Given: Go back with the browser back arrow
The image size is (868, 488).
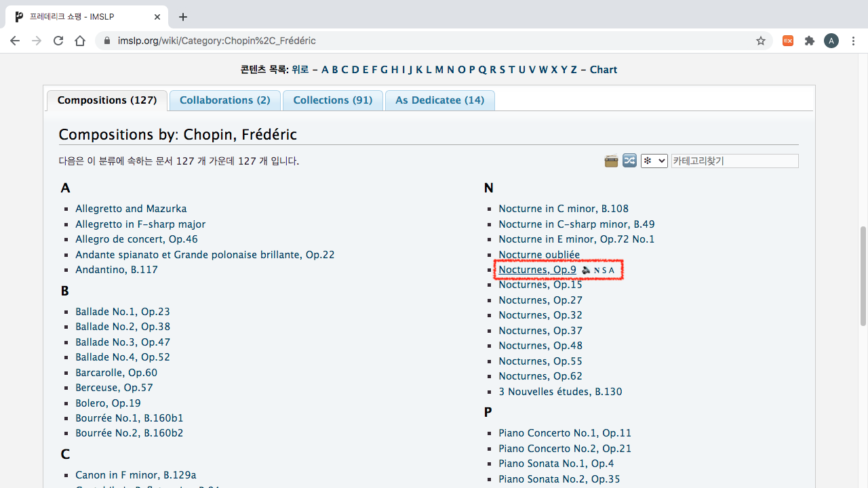Looking at the screenshot, I should click(15, 41).
